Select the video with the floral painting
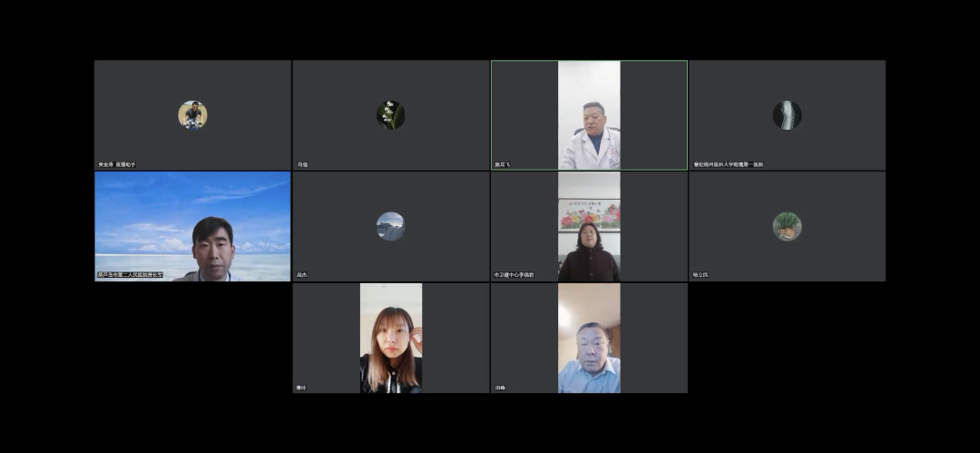Image resolution: width=980 pixels, height=453 pixels. click(x=589, y=226)
